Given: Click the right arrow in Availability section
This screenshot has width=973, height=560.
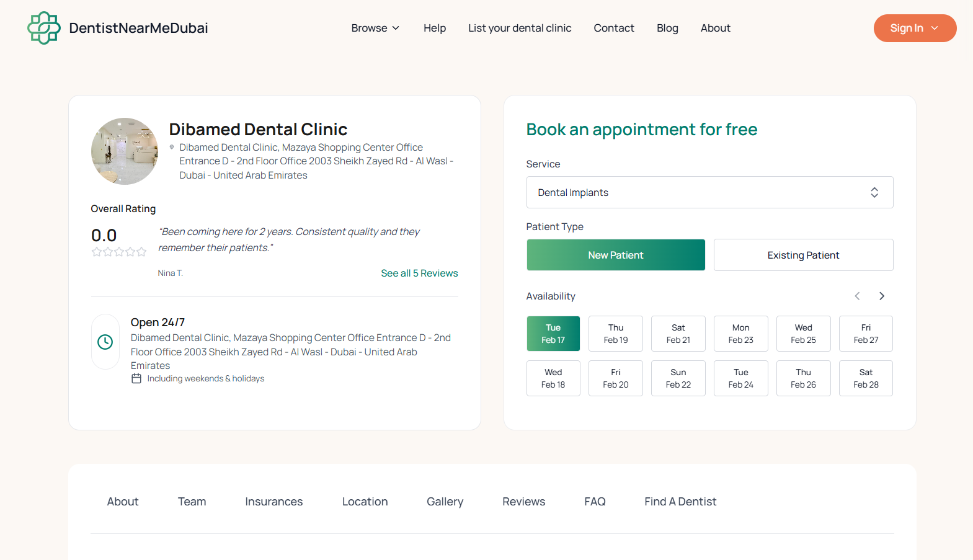Looking at the screenshot, I should (881, 296).
